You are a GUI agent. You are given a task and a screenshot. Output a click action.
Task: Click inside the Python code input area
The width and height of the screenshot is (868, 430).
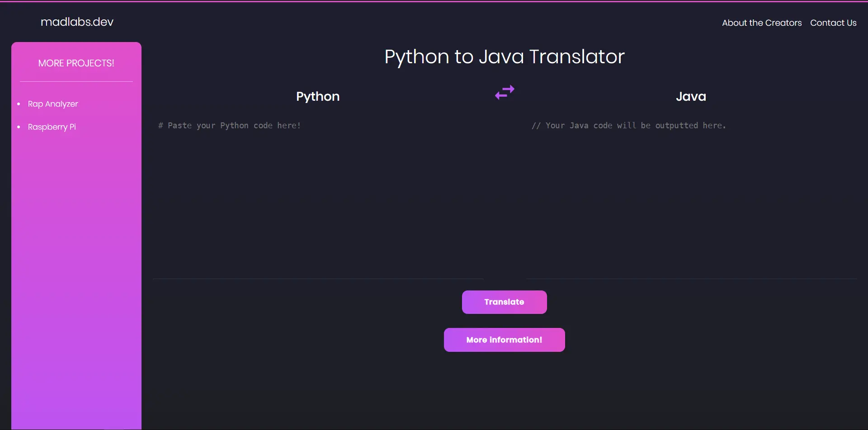(318, 194)
